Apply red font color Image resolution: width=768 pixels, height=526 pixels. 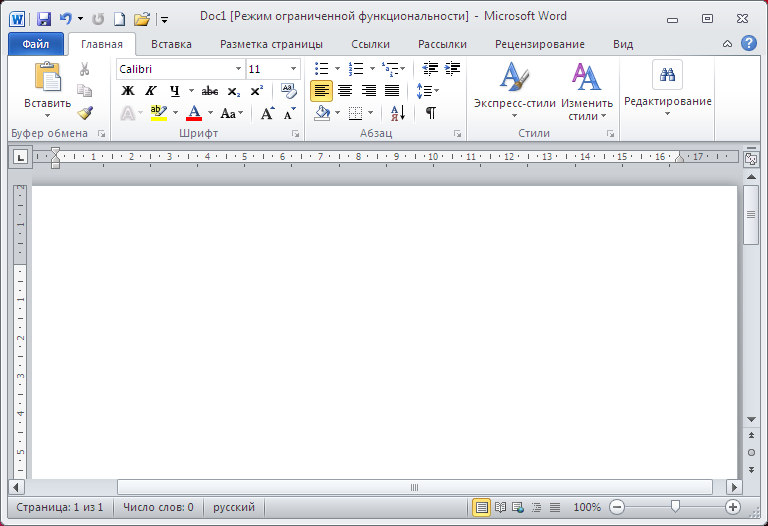194,113
